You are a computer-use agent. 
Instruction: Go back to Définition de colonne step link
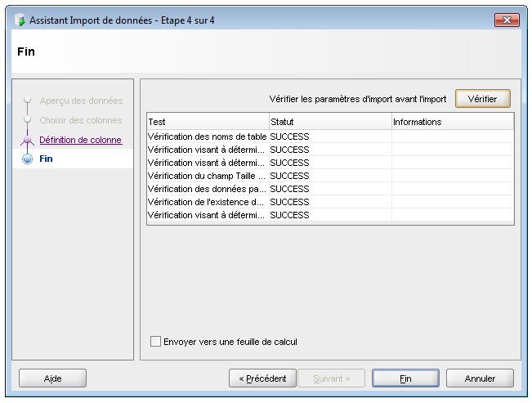(x=80, y=140)
